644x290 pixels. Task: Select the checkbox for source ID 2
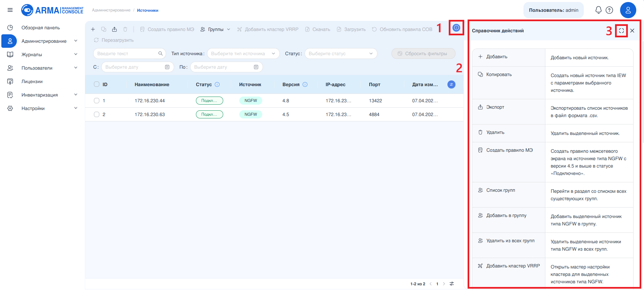pyautogui.click(x=97, y=114)
